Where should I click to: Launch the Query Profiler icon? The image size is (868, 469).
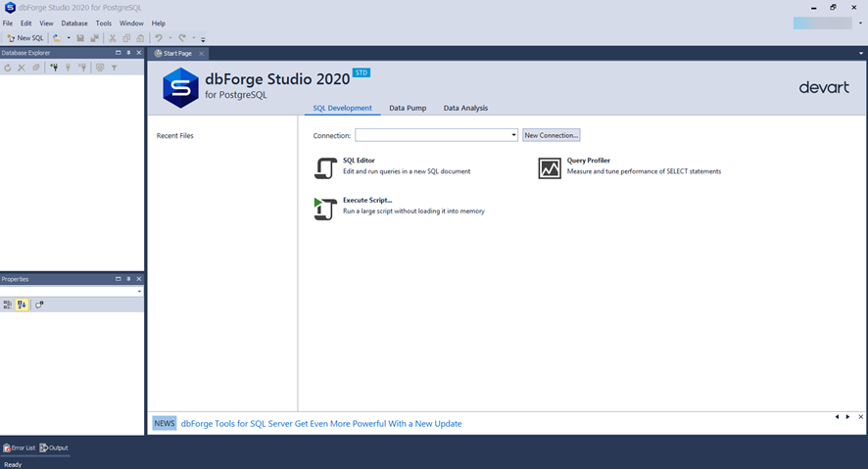pos(550,167)
